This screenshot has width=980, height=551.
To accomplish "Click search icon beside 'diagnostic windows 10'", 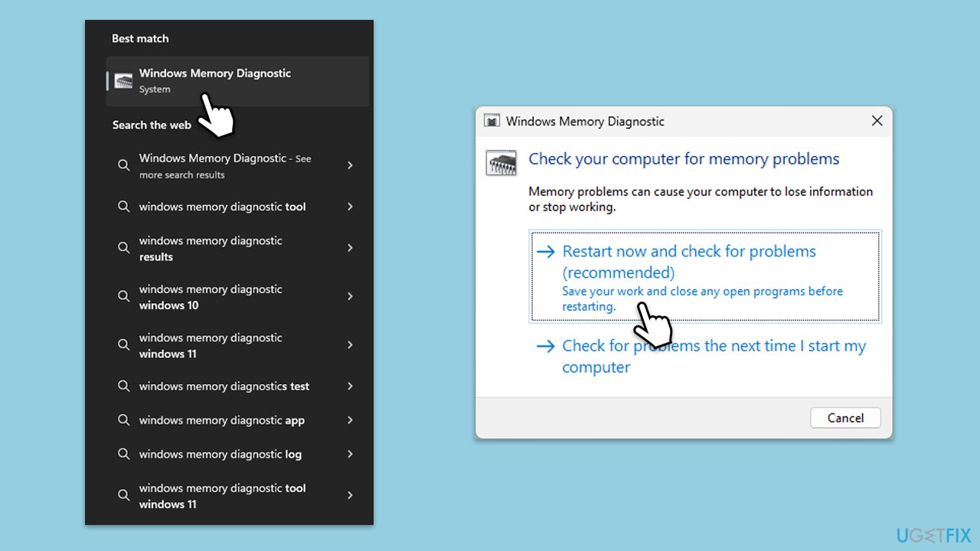I will click(x=123, y=296).
